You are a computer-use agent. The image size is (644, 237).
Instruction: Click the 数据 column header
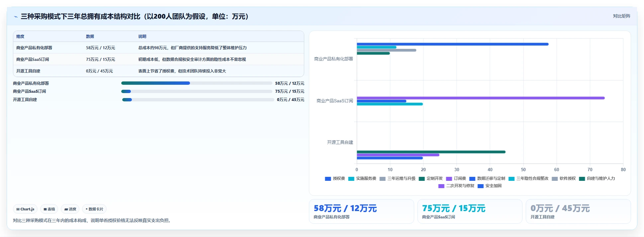point(90,37)
